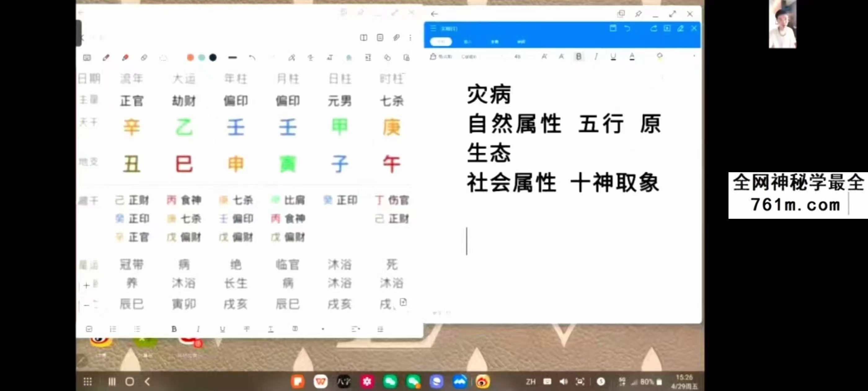Toggle bold in the notes bottom format bar
This screenshot has width=868, height=391.
174,329
